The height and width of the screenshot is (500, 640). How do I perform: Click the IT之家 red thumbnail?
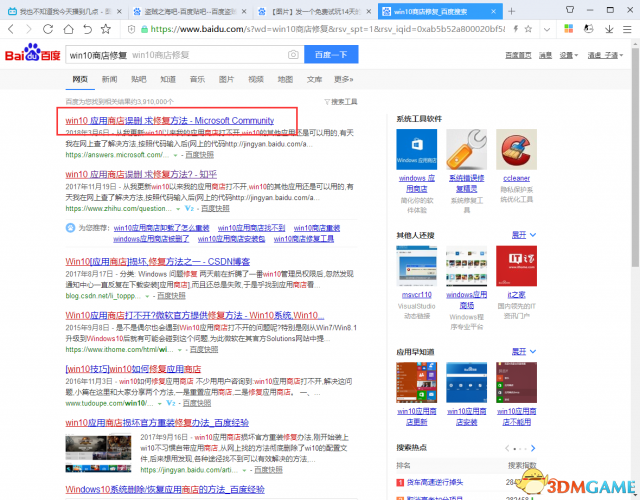[516, 266]
